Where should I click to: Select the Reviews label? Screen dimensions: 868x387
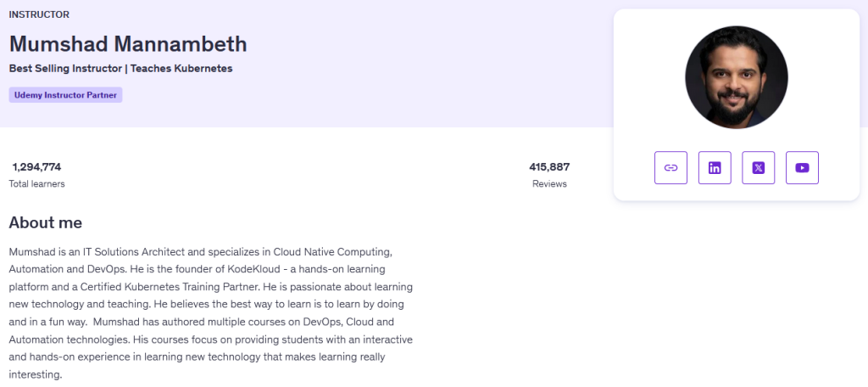point(549,183)
